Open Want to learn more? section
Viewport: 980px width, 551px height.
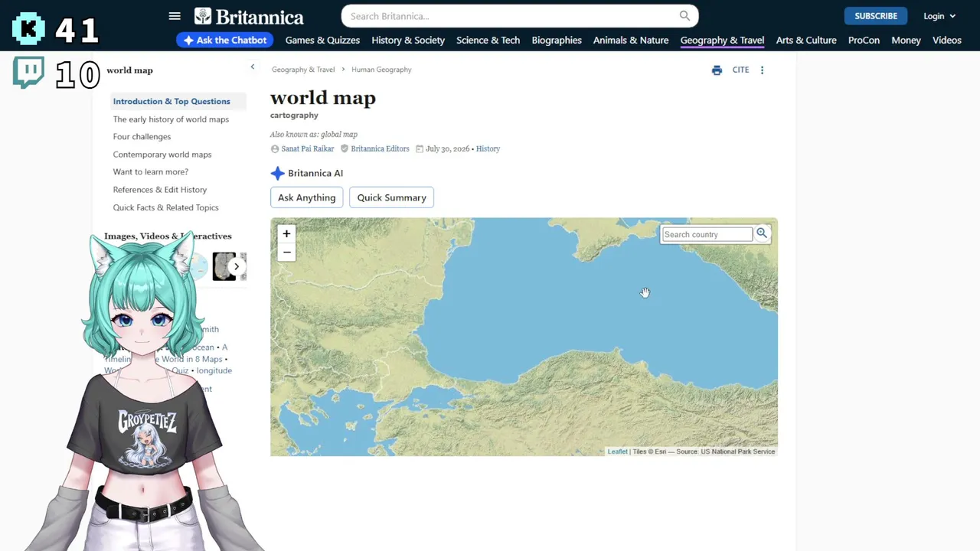click(151, 172)
